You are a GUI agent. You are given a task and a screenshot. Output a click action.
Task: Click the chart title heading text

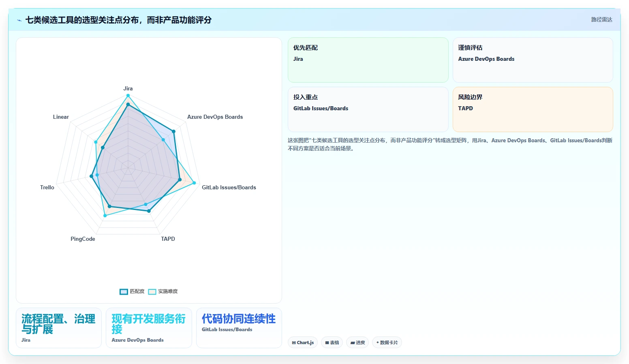pos(118,20)
